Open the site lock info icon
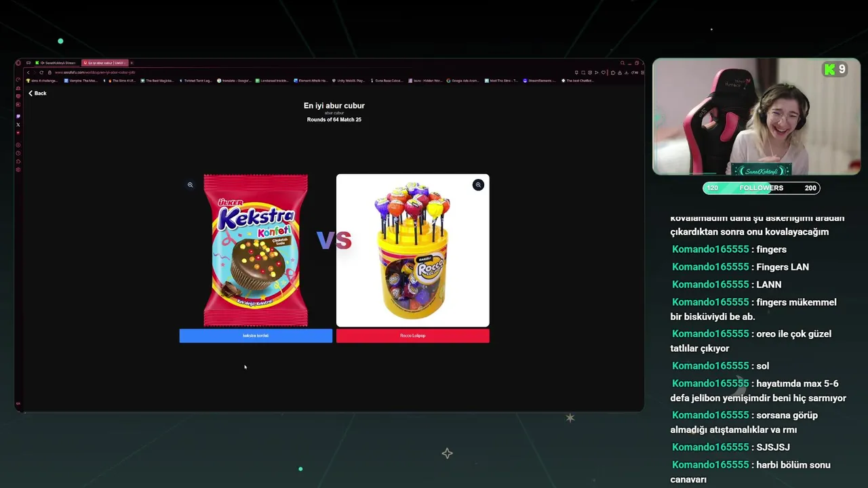868x488 pixels. [50, 73]
